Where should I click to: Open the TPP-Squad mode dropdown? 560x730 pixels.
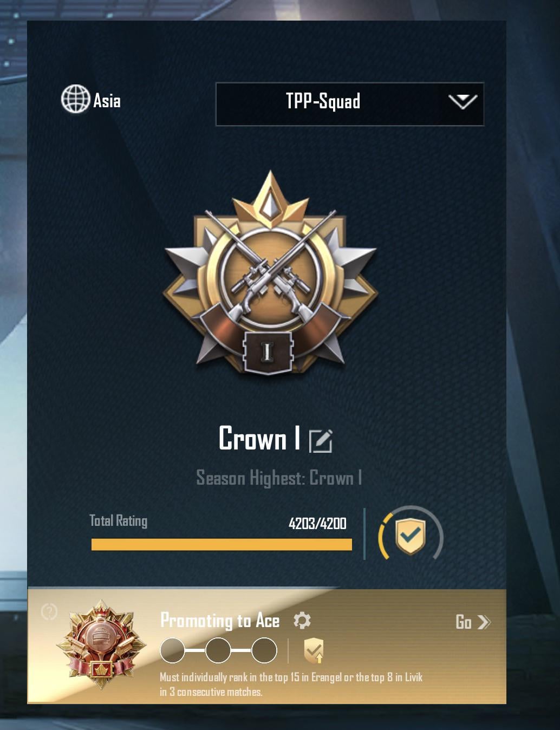tap(350, 104)
